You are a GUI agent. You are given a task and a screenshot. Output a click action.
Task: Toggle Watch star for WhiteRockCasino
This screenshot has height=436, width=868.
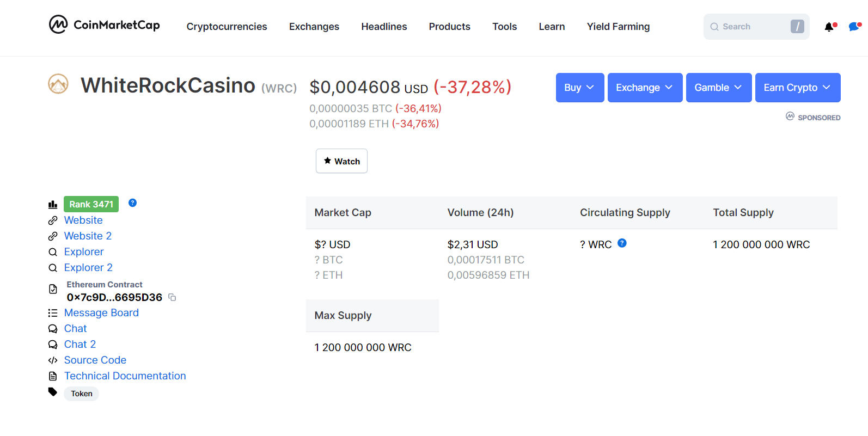click(x=341, y=161)
